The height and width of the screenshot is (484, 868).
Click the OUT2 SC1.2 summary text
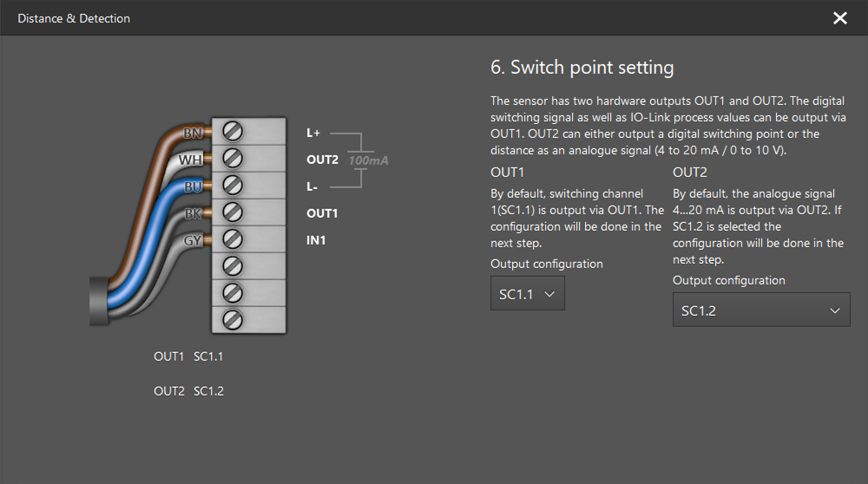188,391
